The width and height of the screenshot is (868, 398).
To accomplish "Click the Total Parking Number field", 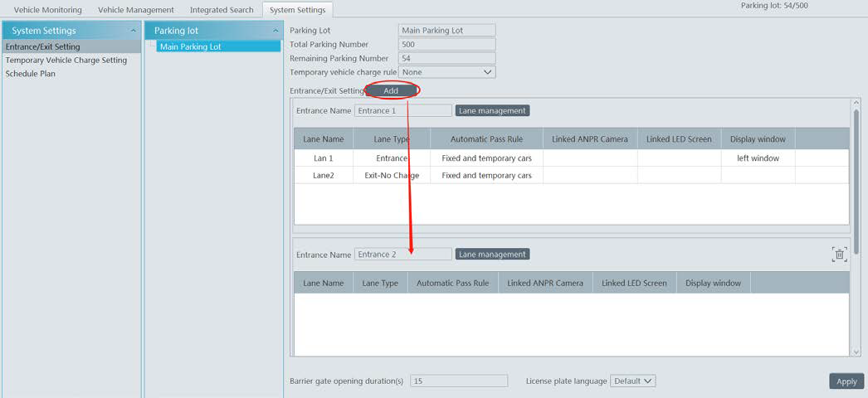I will 446,44.
